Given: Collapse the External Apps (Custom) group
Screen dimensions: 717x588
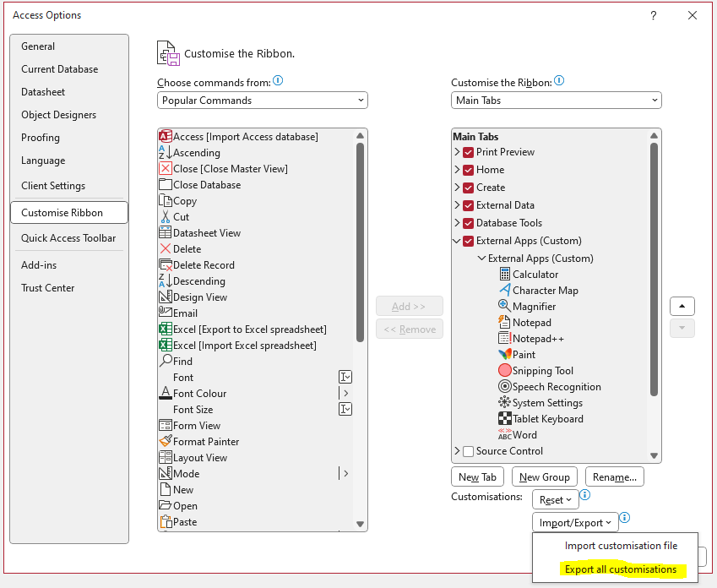Looking at the screenshot, I should (x=481, y=258).
